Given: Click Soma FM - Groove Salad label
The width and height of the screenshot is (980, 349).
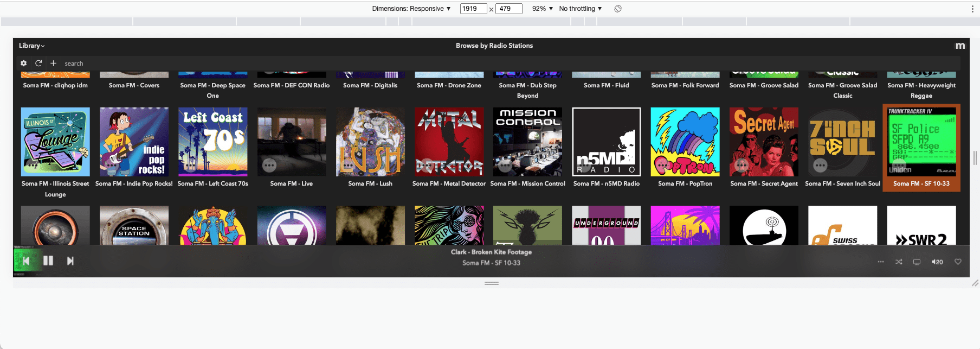Looking at the screenshot, I should point(764,85).
